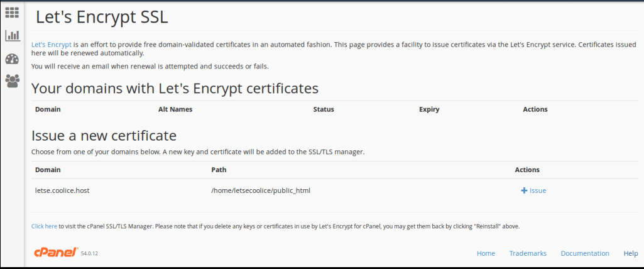Click the plus icon beside Issue
Viewport: 644px width, 269px height.
coord(524,190)
